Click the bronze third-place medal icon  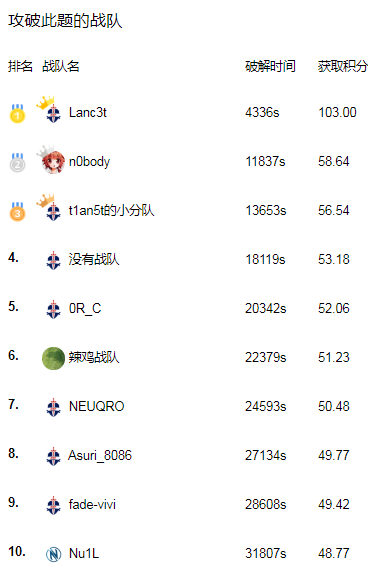click(17, 212)
